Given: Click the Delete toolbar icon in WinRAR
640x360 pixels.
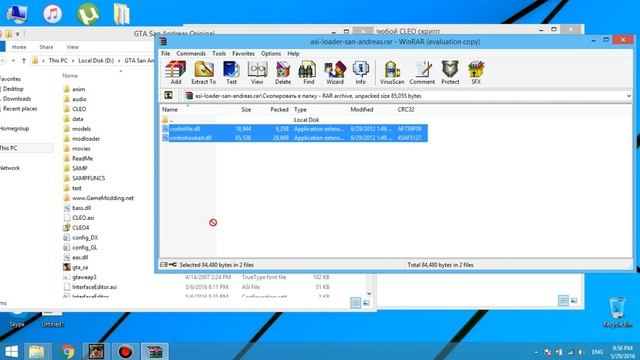Looking at the screenshot, I should coord(282,73).
